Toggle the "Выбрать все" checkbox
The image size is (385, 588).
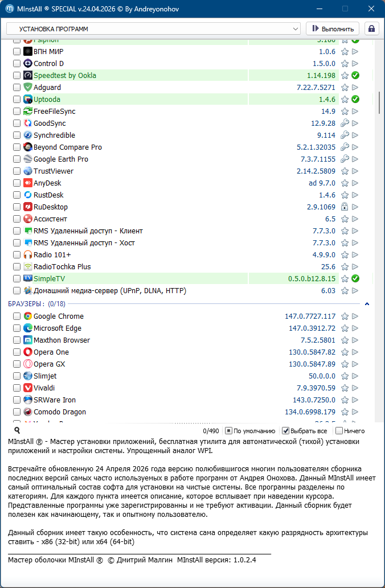(286, 431)
